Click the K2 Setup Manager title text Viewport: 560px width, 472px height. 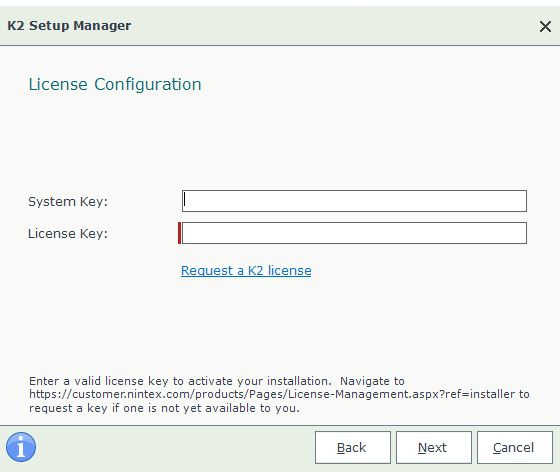click(x=69, y=26)
